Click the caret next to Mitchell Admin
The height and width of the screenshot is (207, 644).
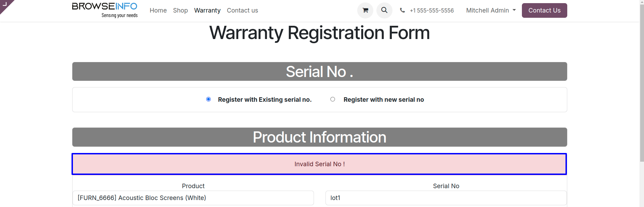pyautogui.click(x=514, y=10)
